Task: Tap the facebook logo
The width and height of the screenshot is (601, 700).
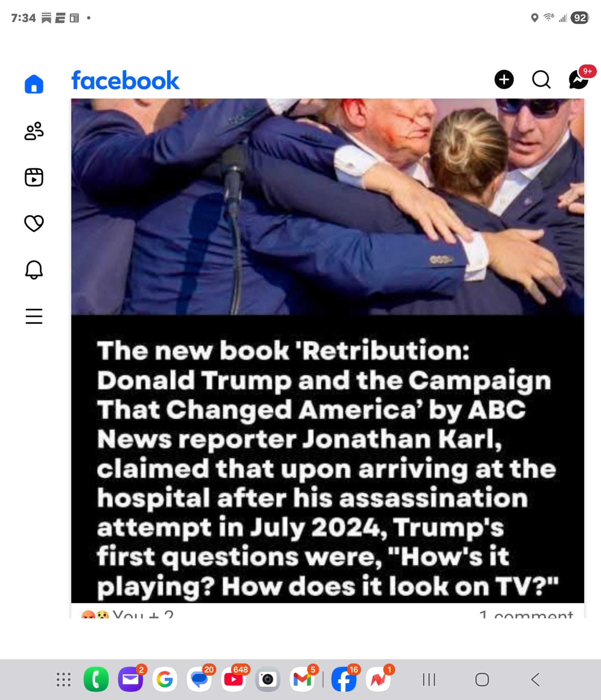Action: 125,80
